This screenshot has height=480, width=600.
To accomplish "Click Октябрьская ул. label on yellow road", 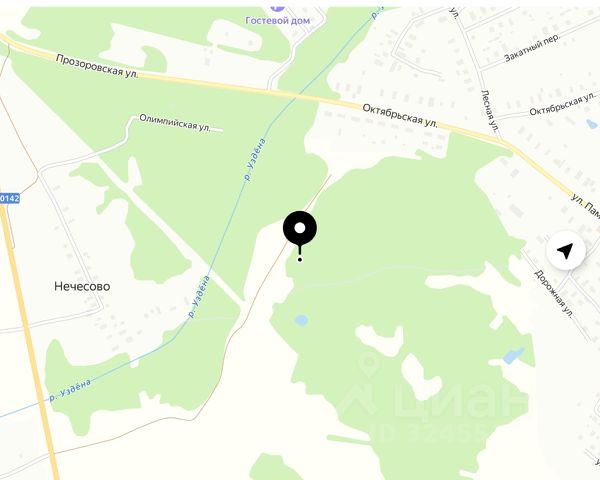I will 400,115.
